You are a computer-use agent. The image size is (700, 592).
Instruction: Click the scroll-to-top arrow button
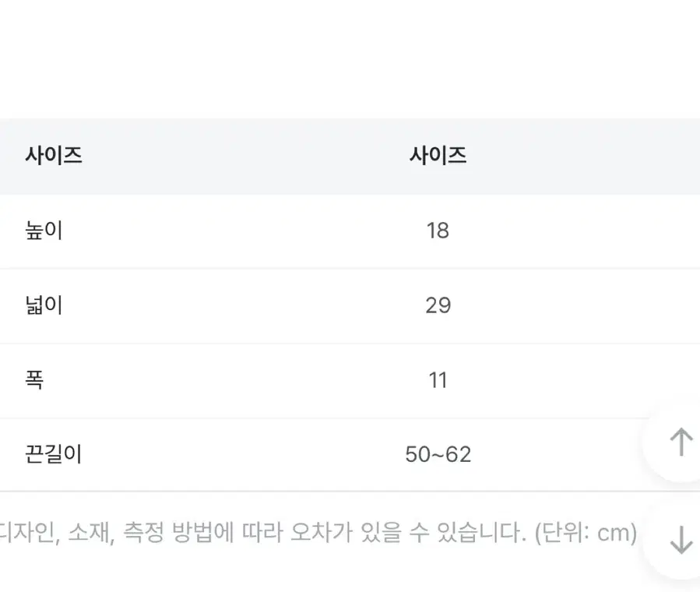click(681, 442)
